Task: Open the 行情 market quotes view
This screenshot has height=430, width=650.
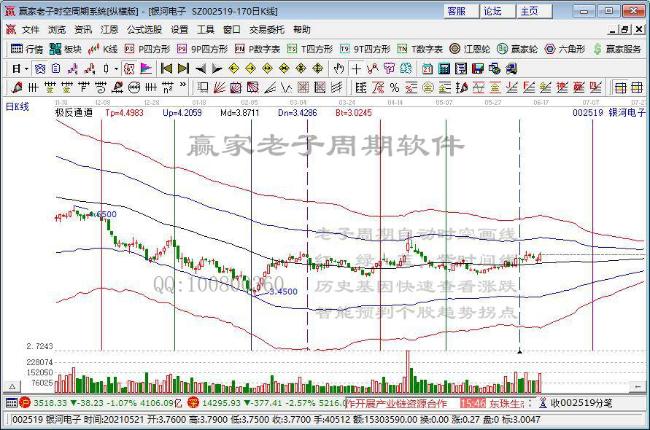Action: [27, 49]
